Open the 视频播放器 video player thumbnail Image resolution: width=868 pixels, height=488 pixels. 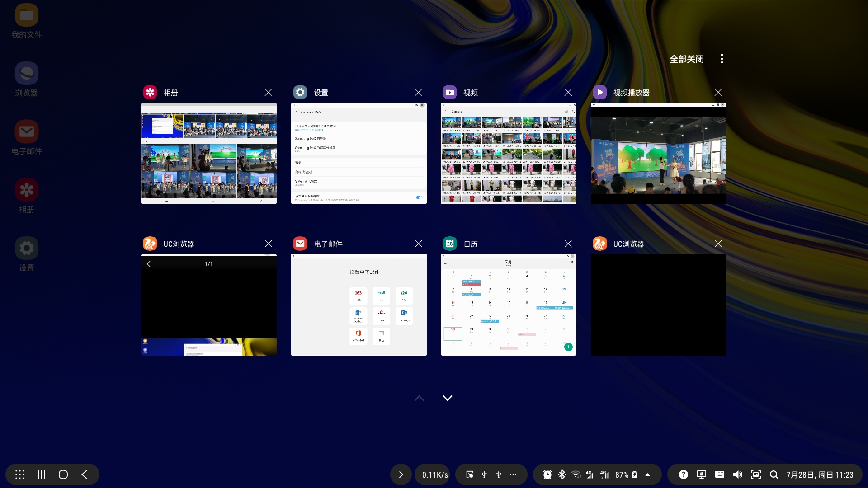(658, 153)
